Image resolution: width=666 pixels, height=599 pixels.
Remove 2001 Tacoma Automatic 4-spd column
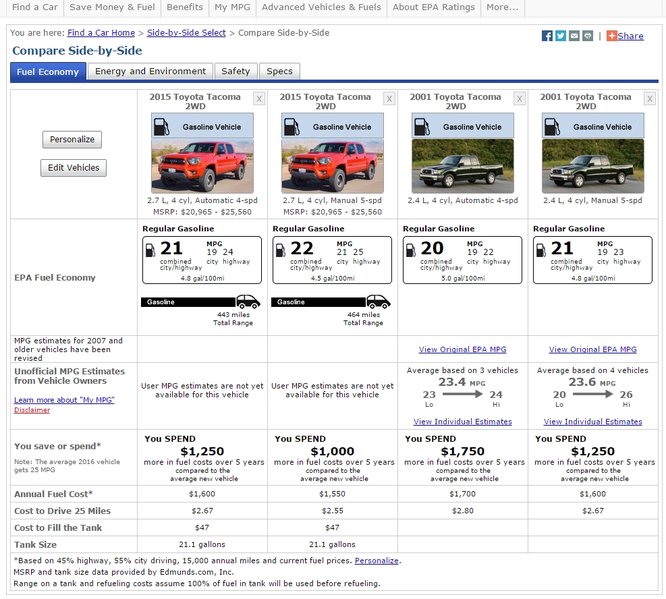pos(519,99)
